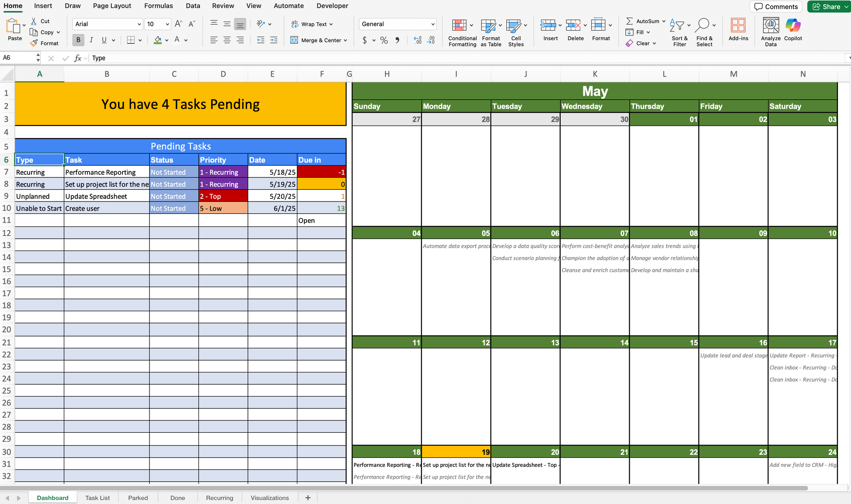Open the Arial font name dropdown
Screen dimensions: 851x504
pyautogui.click(x=139, y=24)
